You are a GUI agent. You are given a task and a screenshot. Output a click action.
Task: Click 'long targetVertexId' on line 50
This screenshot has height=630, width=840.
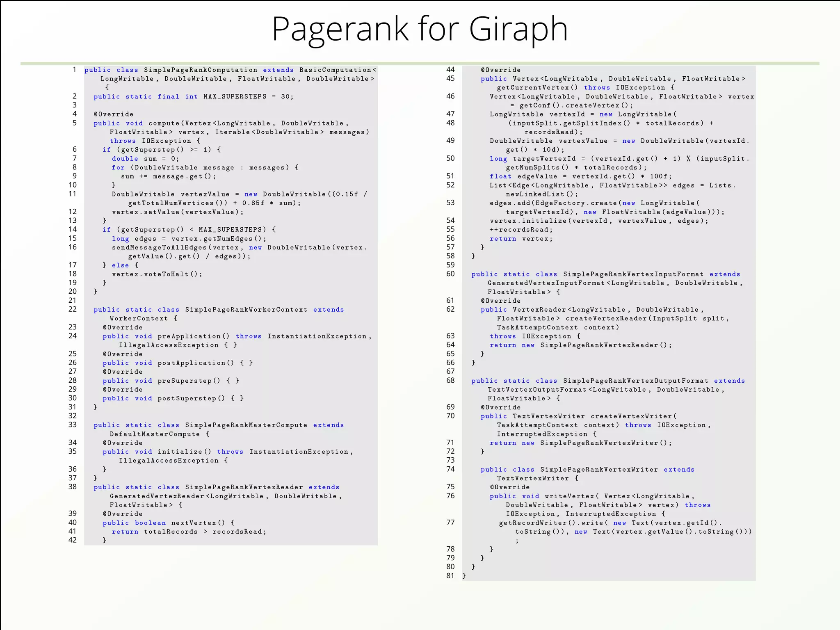coord(533,159)
